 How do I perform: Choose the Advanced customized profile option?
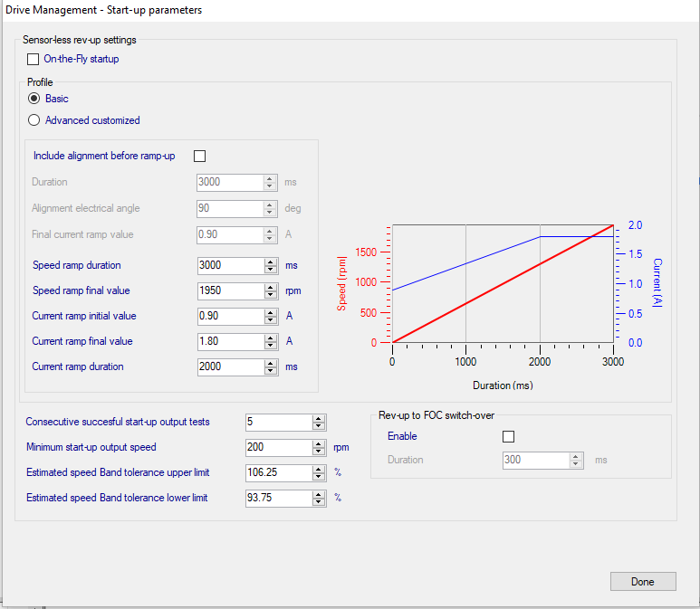[x=34, y=120]
